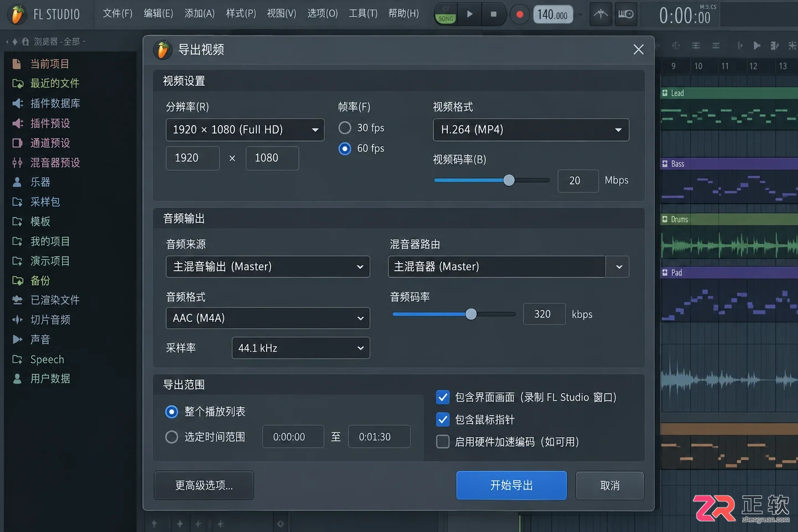Image resolution: width=798 pixels, height=532 pixels.
Task: Click the Lead track icon in playlist
Action: coord(665,93)
